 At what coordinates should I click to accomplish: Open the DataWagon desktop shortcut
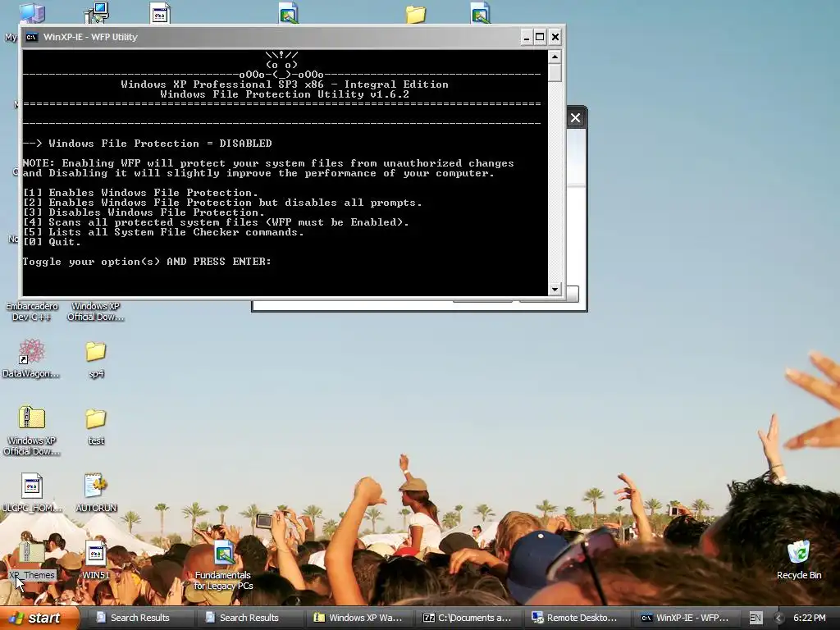pos(31,358)
